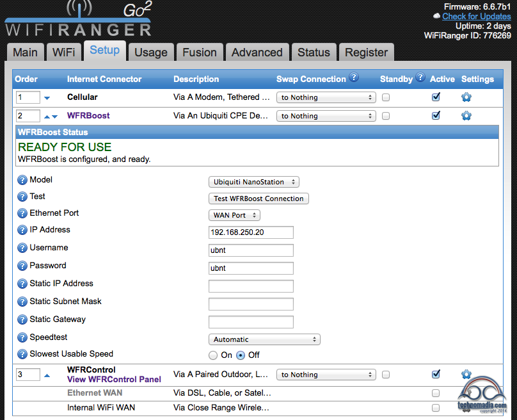Click the IP Address input field
The width and height of the screenshot is (517, 420).
coord(251,232)
